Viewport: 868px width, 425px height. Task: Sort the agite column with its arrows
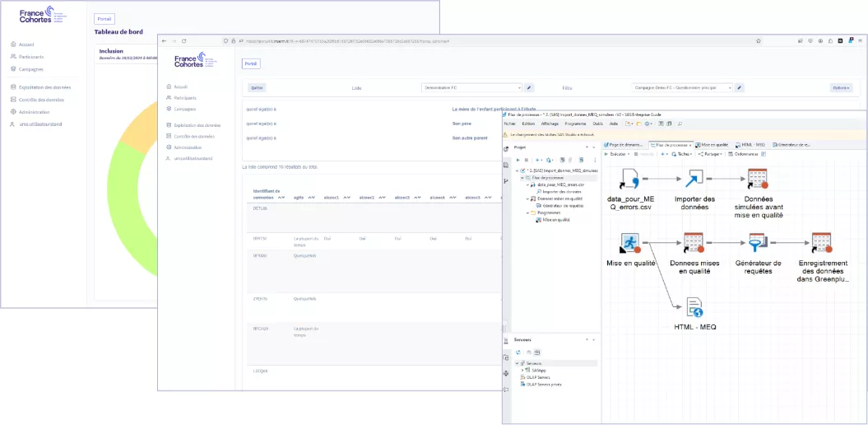(312, 197)
